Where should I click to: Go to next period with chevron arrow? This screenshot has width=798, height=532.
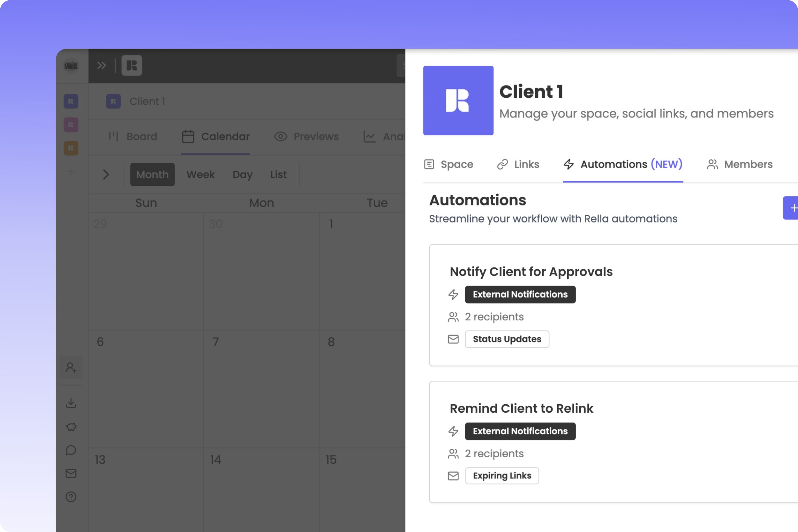coord(106,174)
